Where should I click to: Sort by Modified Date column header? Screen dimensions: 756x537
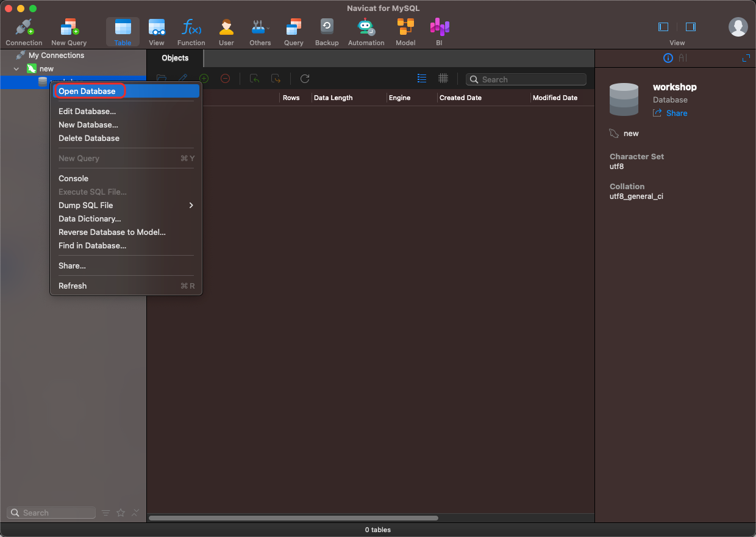(x=555, y=98)
